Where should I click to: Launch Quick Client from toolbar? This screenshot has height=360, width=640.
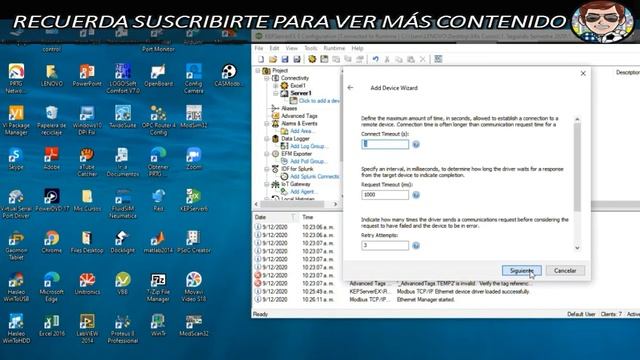point(438,60)
